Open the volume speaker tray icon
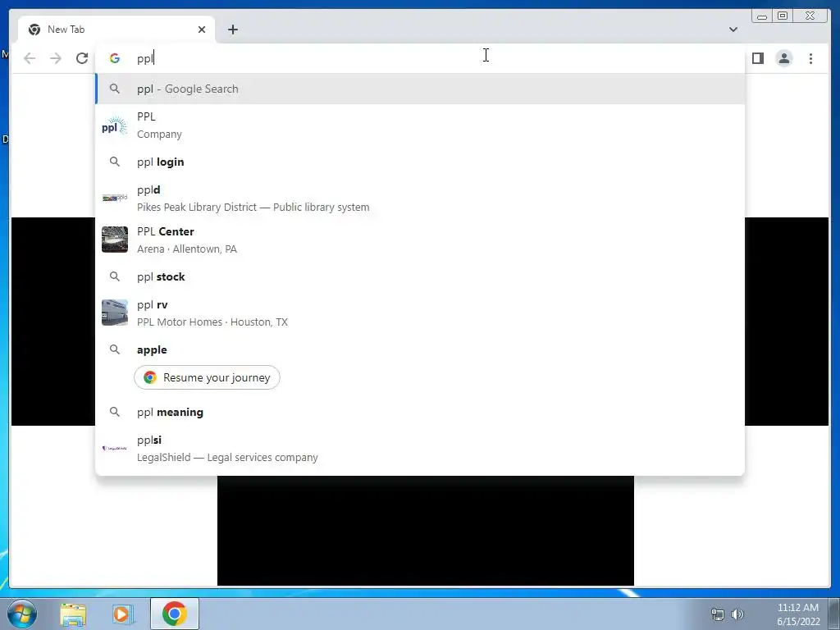This screenshot has width=840, height=630. (737, 614)
